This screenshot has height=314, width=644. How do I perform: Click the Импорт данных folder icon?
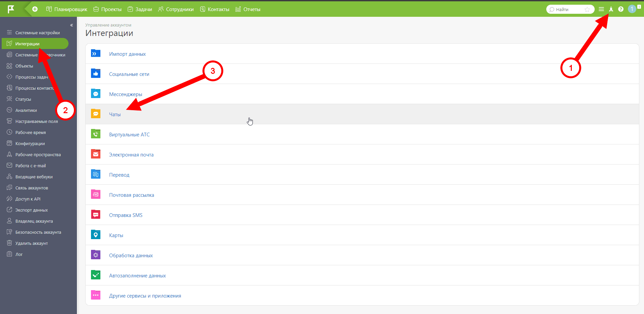pyautogui.click(x=96, y=53)
